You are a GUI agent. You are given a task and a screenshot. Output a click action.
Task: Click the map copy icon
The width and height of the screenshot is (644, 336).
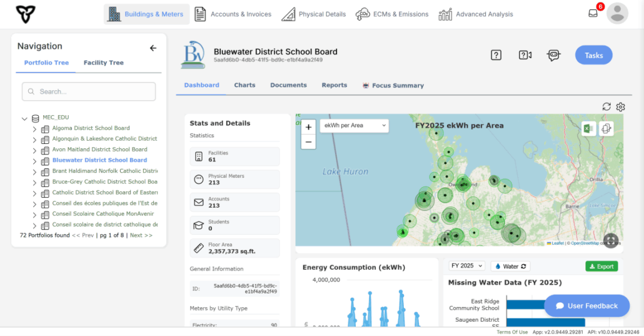tap(606, 128)
